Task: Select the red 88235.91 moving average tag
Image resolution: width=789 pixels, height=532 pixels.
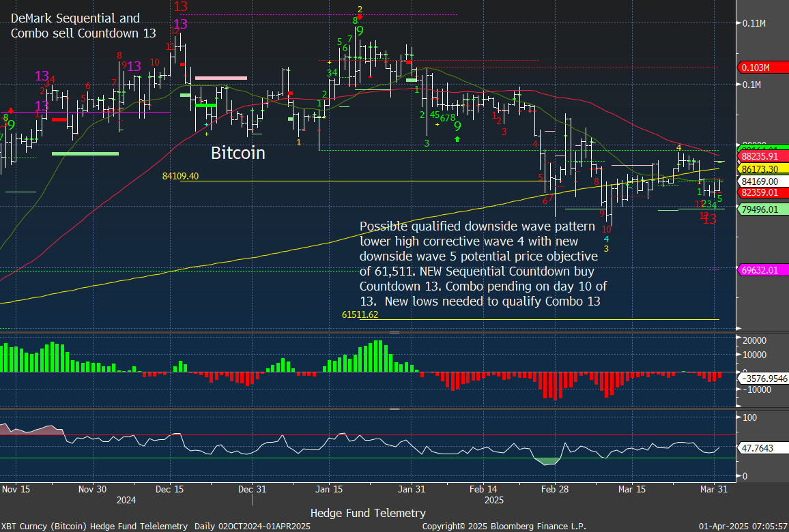Action: click(x=763, y=156)
